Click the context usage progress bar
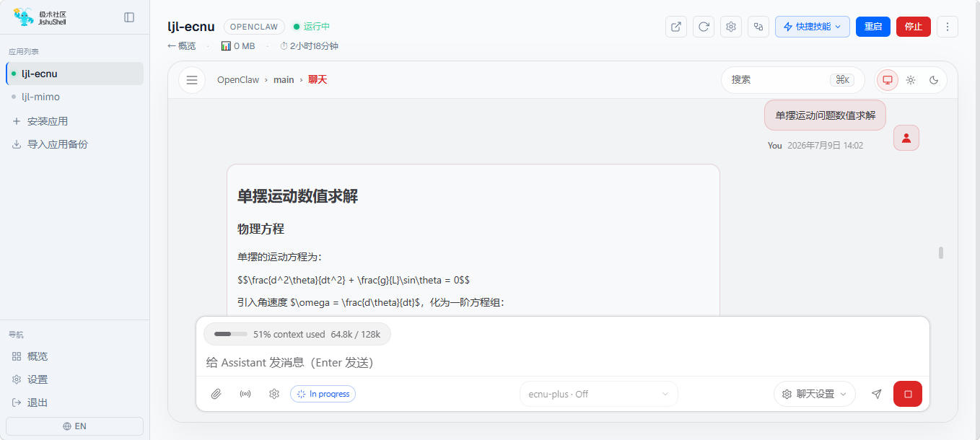The image size is (980, 440). pyautogui.click(x=231, y=334)
